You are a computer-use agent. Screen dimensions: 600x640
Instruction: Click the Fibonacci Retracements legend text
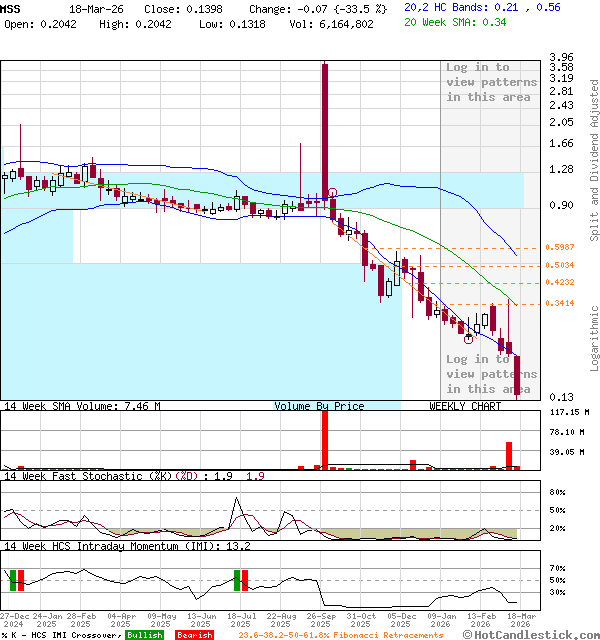[x=340, y=635]
